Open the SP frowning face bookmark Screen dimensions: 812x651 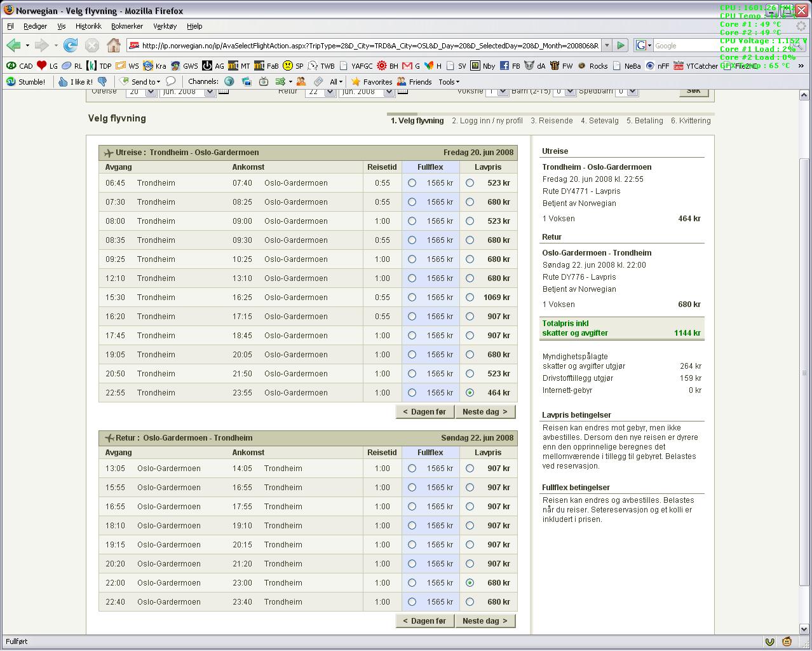294,65
